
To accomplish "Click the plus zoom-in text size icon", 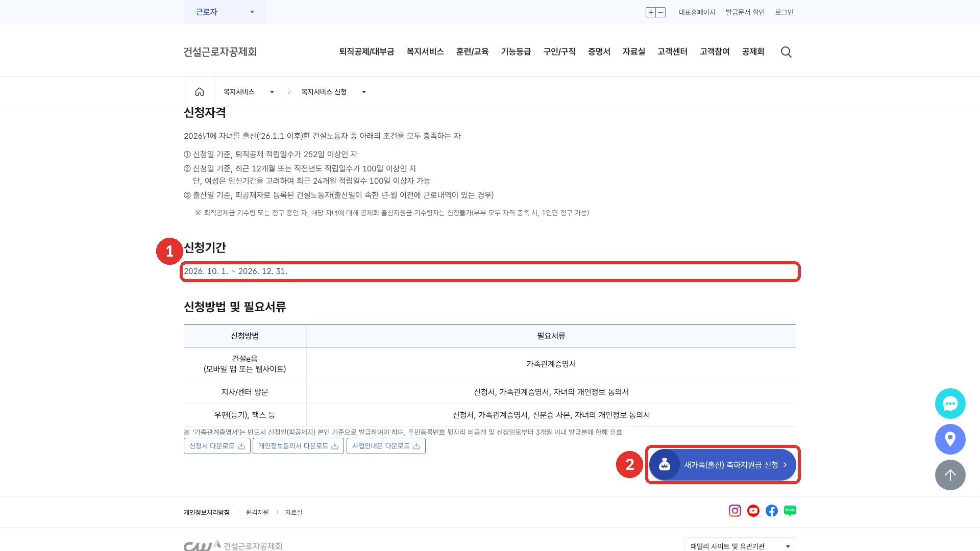I will click(651, 12).
